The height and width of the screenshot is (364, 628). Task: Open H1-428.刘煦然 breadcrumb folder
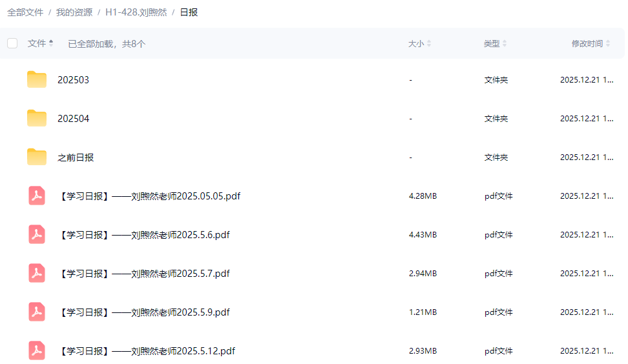(136, 12)
